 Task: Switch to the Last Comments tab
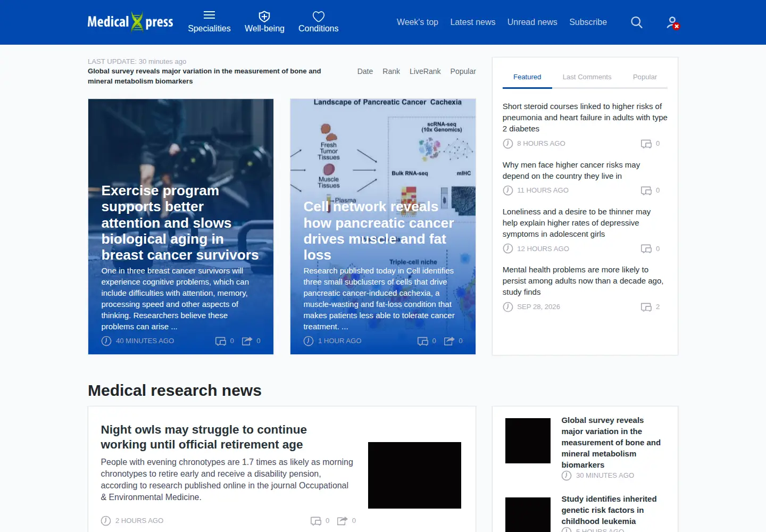pyautogui.click(x=587, y=77)
